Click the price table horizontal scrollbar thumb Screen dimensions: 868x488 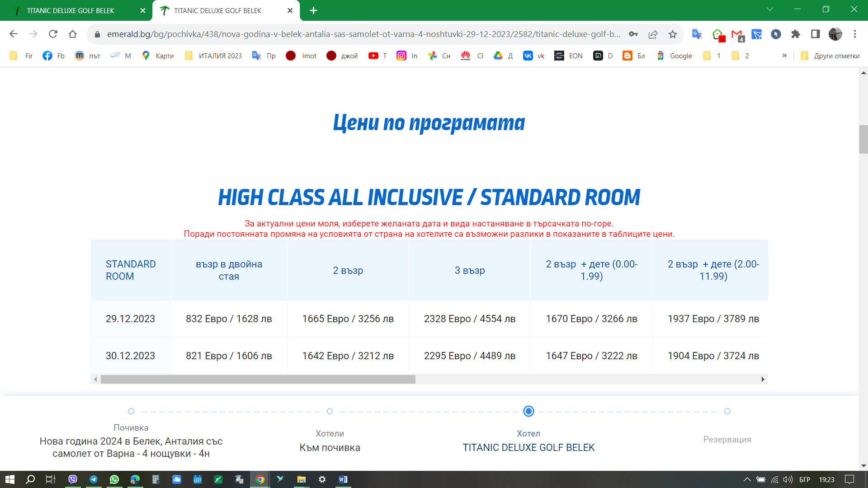(258, 380)
